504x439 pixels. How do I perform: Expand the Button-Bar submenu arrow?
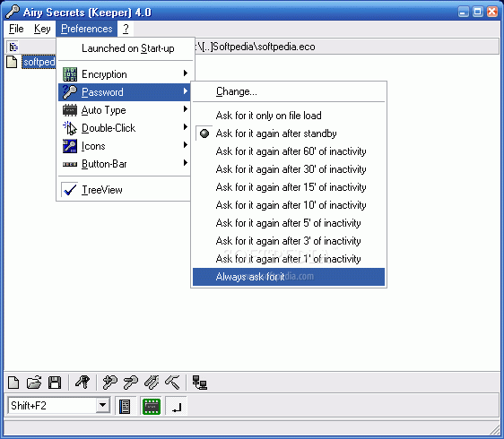[x=185, y=163]
